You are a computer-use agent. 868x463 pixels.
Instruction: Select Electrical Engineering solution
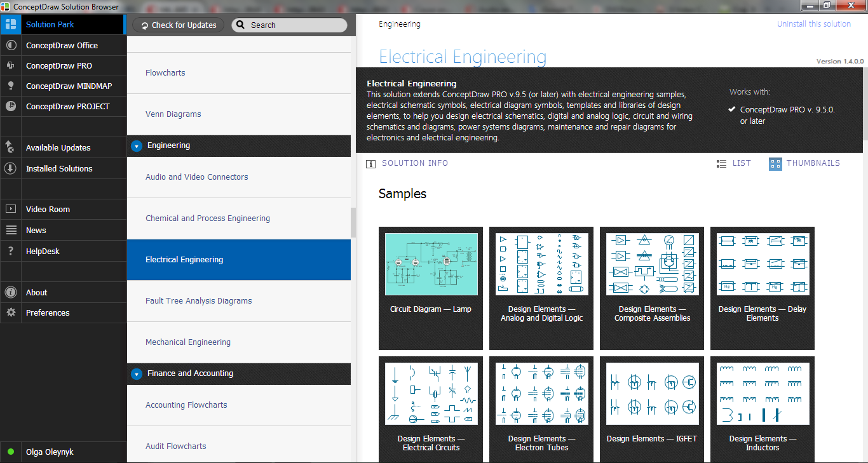point(239,260)
